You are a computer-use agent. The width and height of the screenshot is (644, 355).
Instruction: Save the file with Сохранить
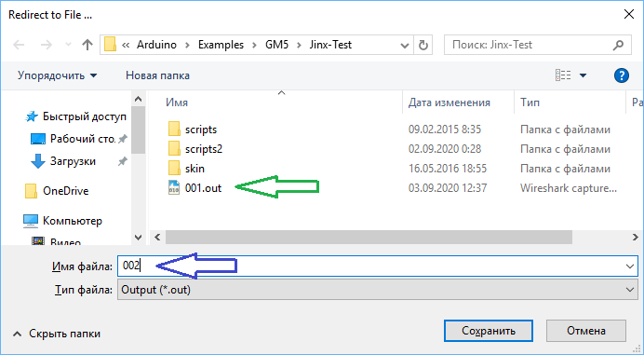[489, 331]
